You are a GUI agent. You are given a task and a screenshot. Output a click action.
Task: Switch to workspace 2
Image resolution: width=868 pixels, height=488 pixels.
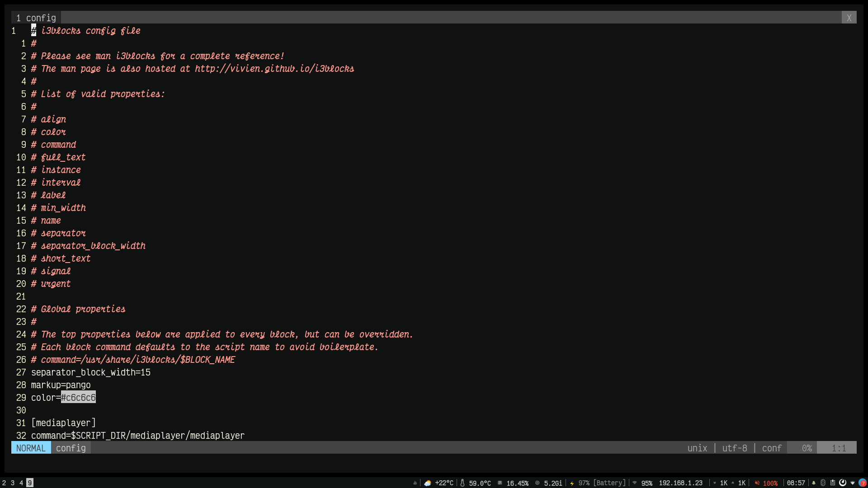click(x=4, y=483)
